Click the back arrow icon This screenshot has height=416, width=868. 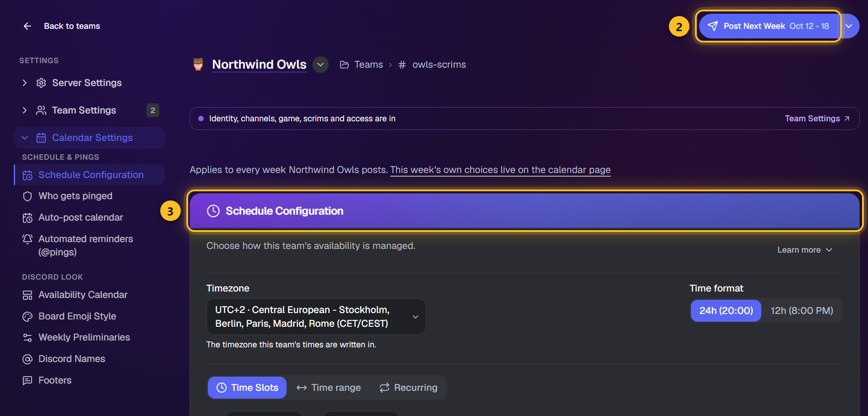click(27, 26)
